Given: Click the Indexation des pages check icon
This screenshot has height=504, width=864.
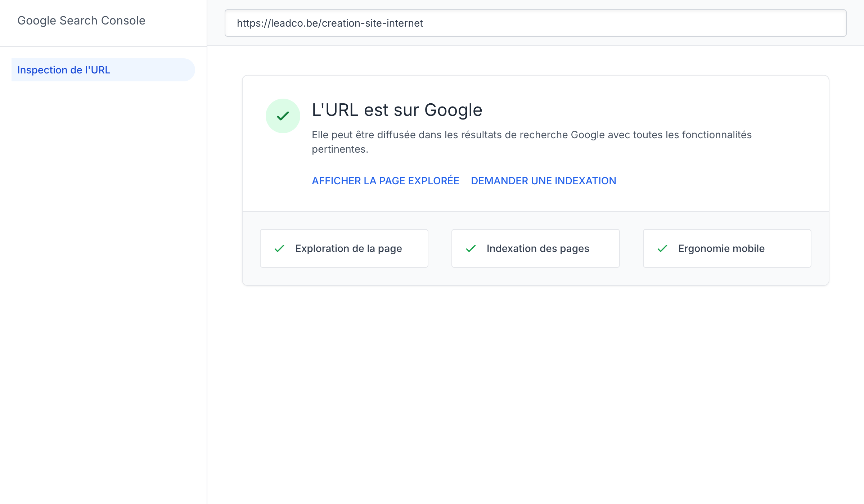Looking at the screenshot, I should (x=471, y=248).
